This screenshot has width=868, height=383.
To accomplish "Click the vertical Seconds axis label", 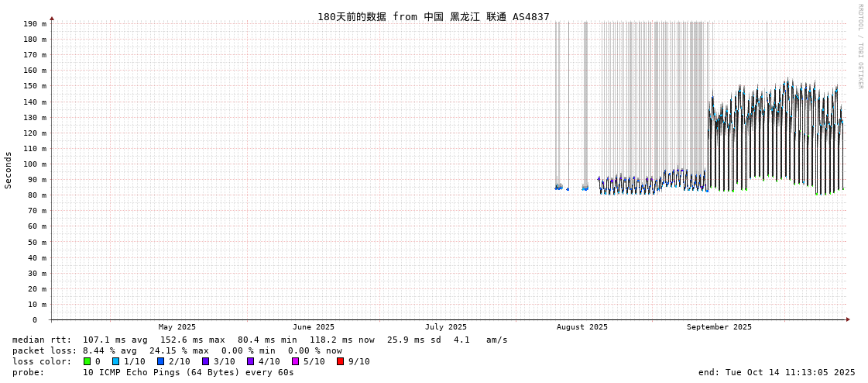I will tap(9, 170).
